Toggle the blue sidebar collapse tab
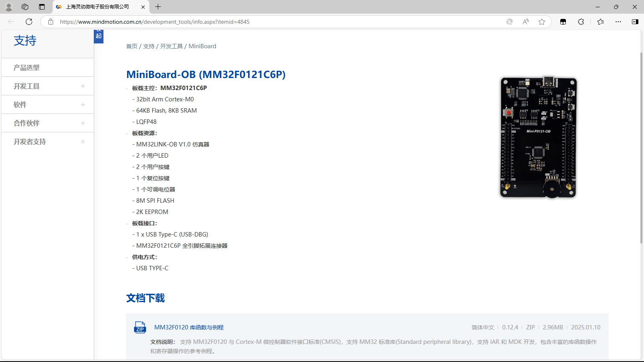Screen dimensions: 644x362 [x=99, y=36]
